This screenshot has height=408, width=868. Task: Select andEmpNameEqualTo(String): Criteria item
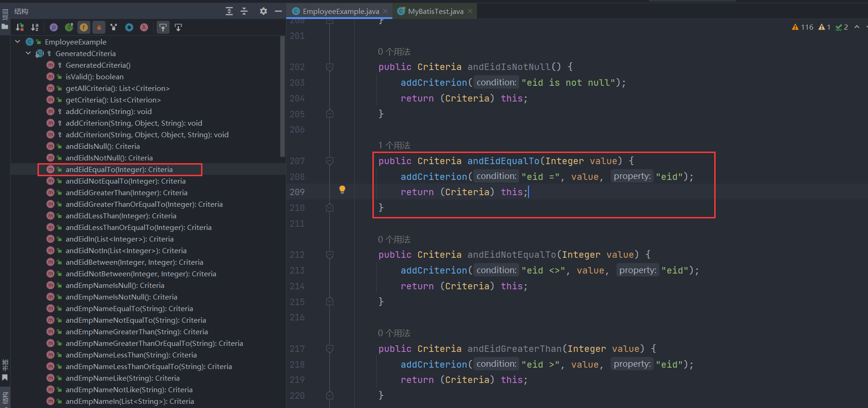pos(129,308)
